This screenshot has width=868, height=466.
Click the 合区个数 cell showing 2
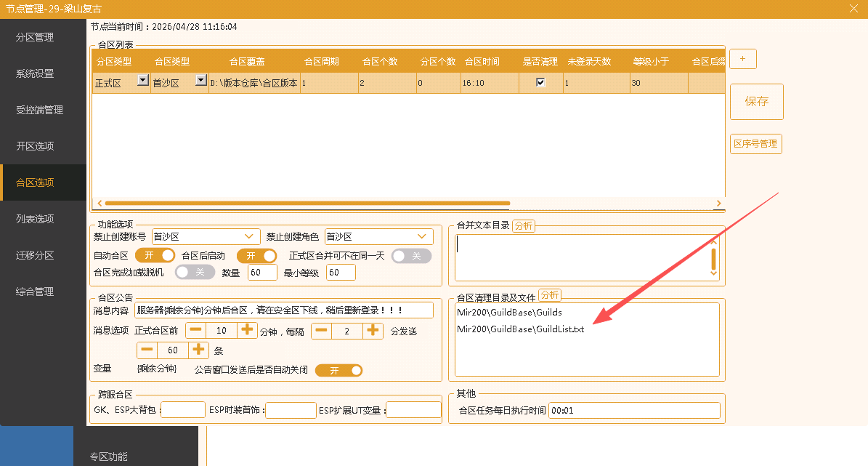(x=387, y=83)
